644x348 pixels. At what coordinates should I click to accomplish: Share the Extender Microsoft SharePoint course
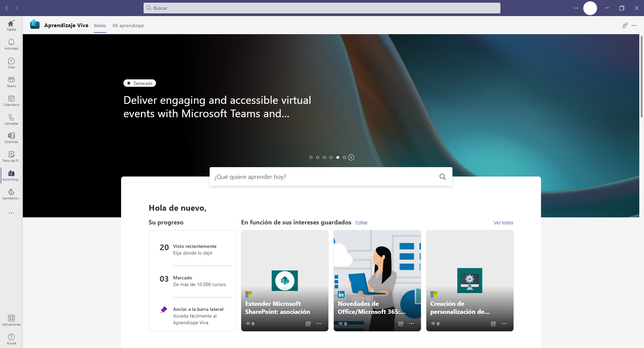point(308,324)
